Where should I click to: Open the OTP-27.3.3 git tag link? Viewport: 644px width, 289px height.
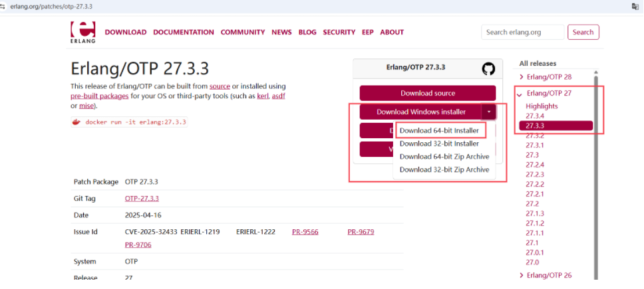coord(142,199)
